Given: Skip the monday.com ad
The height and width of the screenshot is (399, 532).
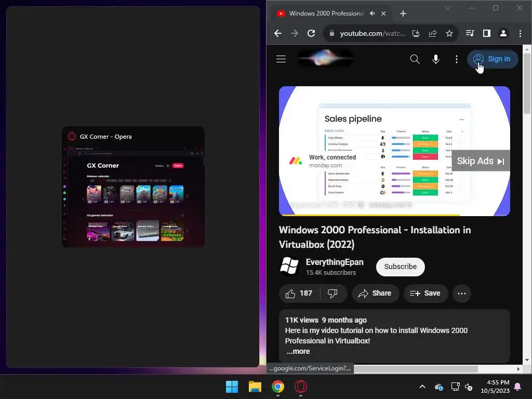Looking at the screenshot, I should (481, 161).
